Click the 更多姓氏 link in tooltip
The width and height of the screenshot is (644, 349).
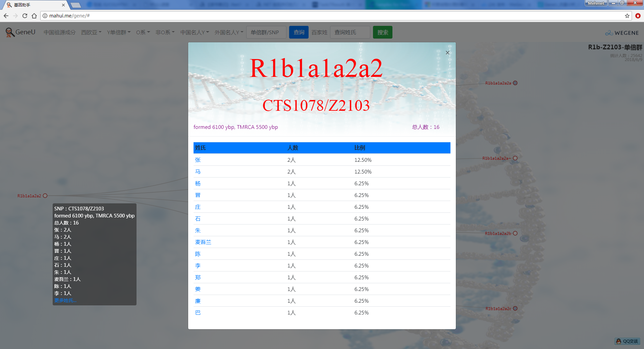pos(65,301)
